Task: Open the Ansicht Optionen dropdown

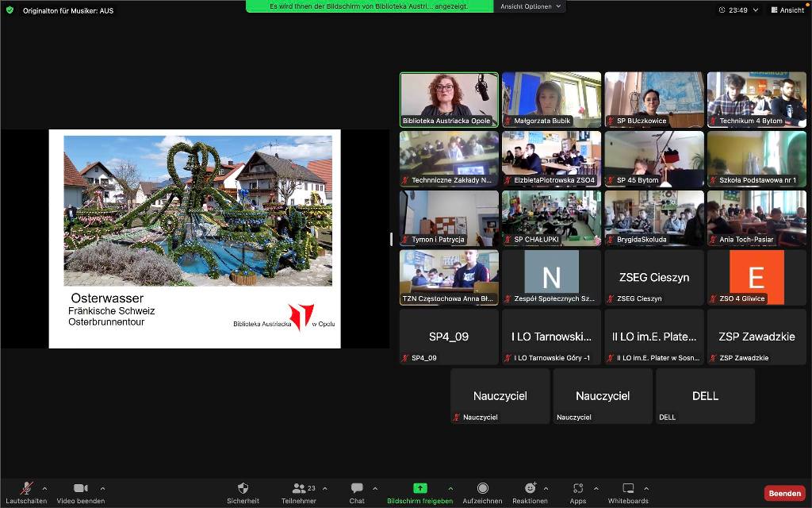Action: pyautogui.click(x=531, y=6)
